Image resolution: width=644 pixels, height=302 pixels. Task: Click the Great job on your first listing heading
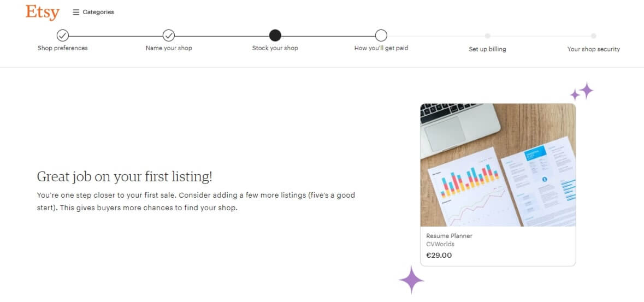[125, 177]
